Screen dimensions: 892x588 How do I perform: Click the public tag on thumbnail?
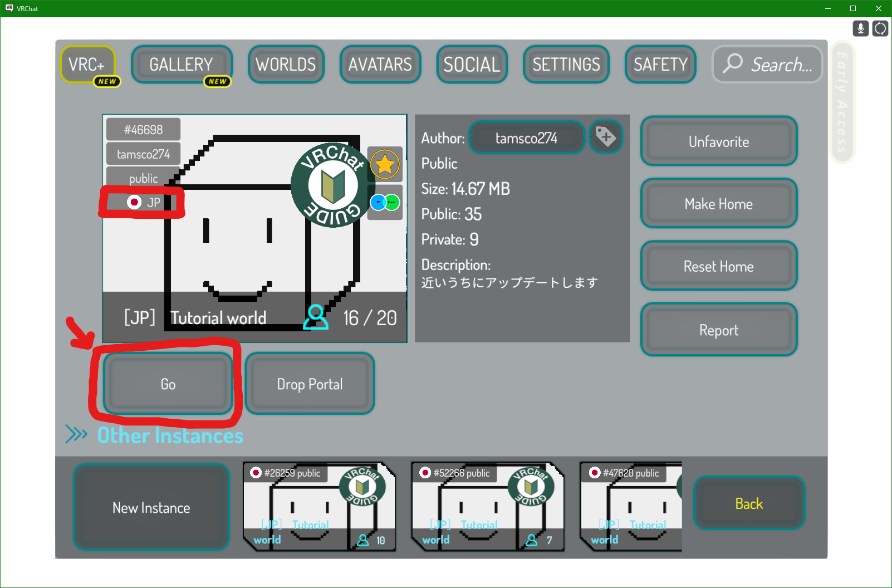pos(143,178)
